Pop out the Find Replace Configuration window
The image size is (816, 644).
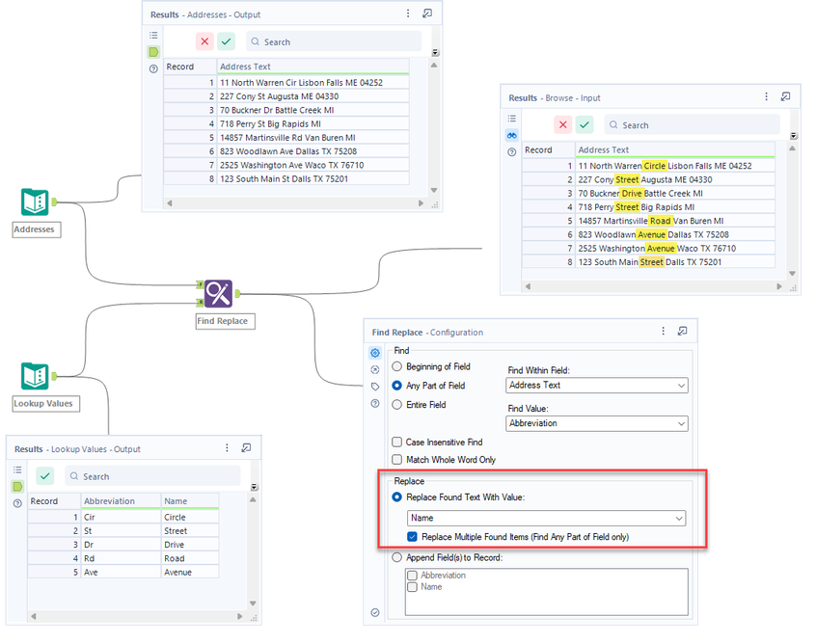tap(683, 332)
